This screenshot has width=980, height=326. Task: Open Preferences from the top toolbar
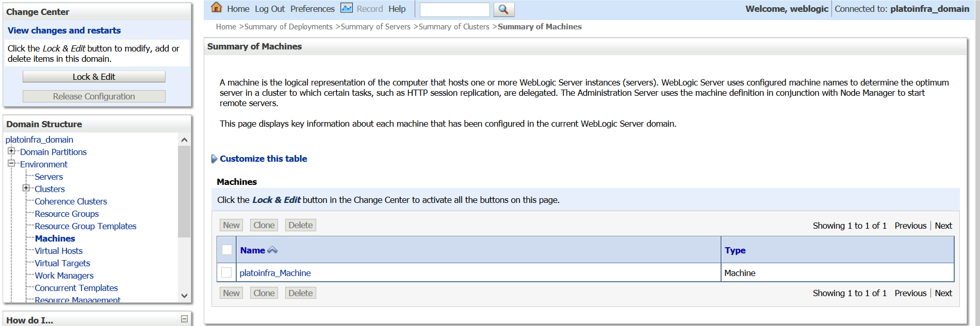[x=312, y=9]
